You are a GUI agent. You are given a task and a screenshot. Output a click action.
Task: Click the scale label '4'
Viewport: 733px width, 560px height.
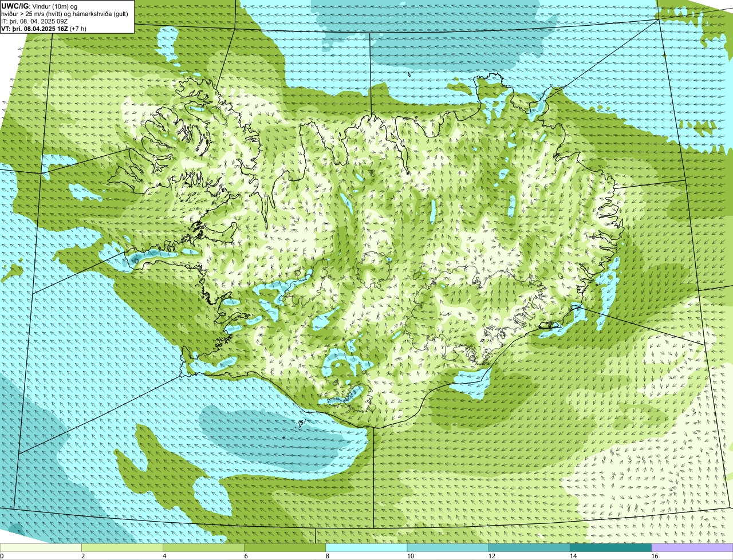click(x=164, y=556)
